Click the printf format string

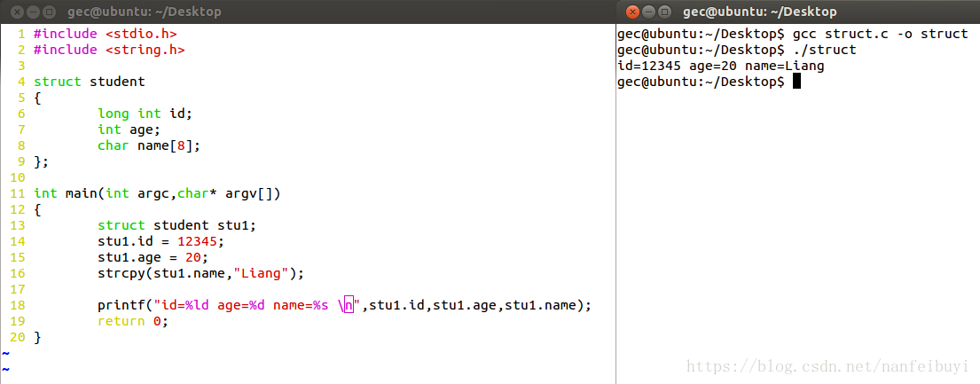click(259, 305)
